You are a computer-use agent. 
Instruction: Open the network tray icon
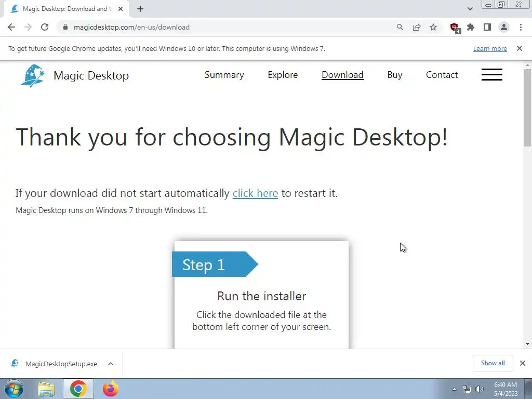coord(467,389)
